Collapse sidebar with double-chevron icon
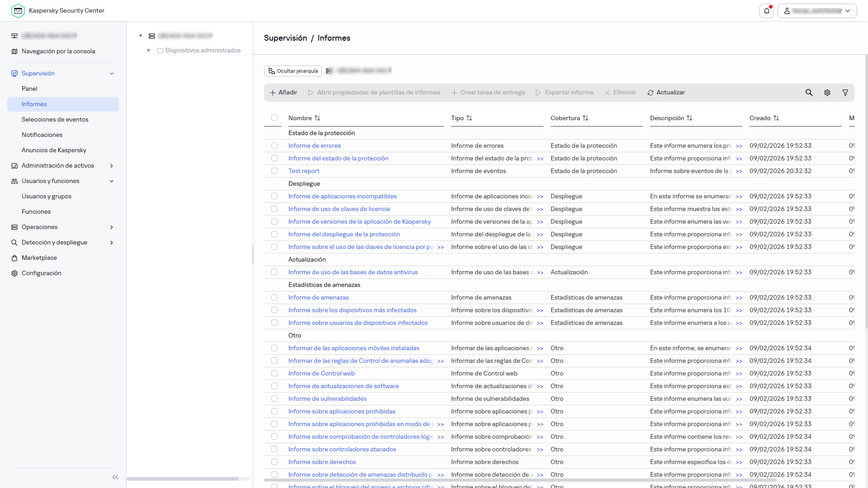 115,477
